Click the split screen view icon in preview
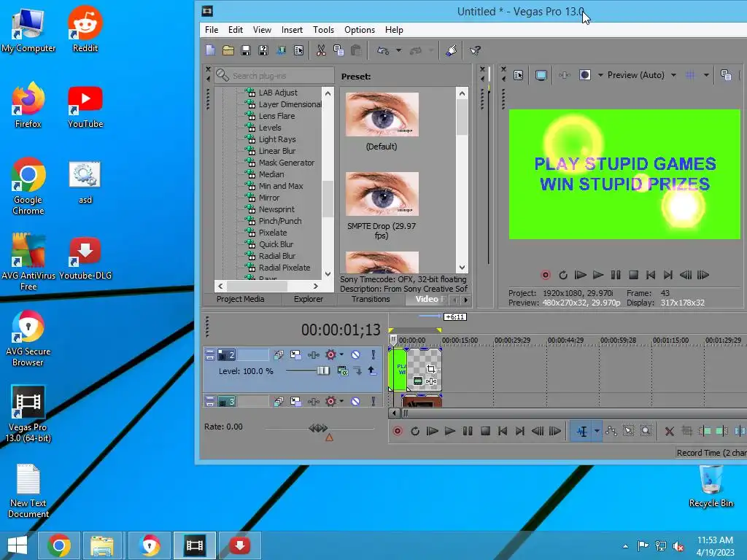Screen dimensions: 747x560 (x=585, y=75)
